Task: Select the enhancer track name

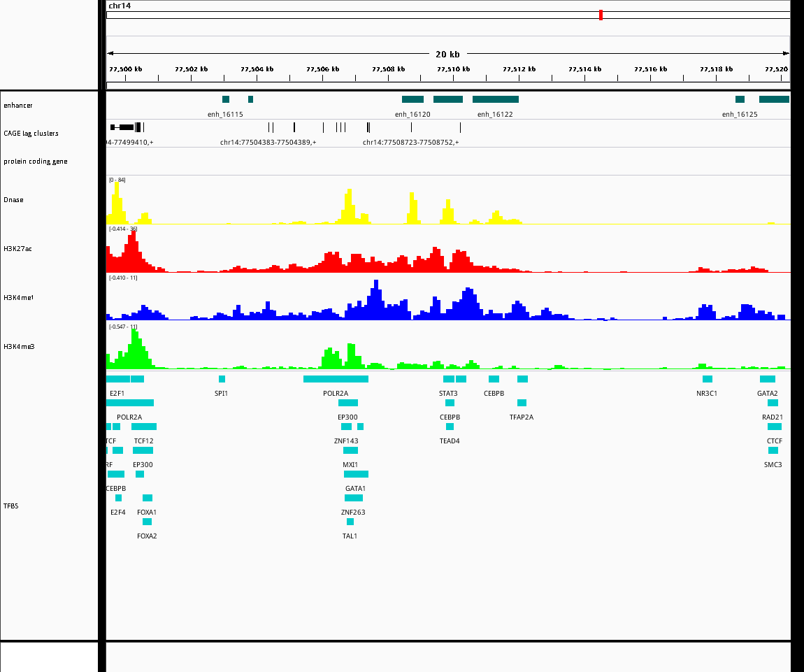Action: [18, 106]
